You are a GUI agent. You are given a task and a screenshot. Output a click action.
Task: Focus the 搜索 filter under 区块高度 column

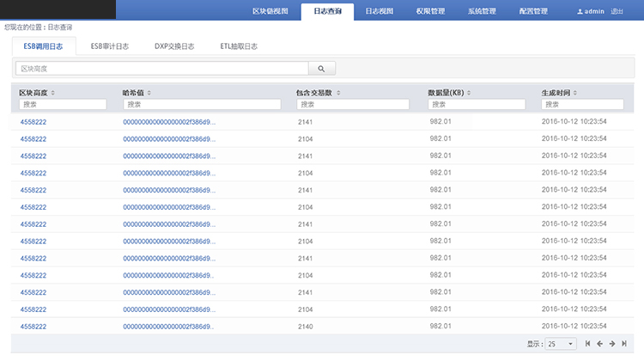(63, 105)
